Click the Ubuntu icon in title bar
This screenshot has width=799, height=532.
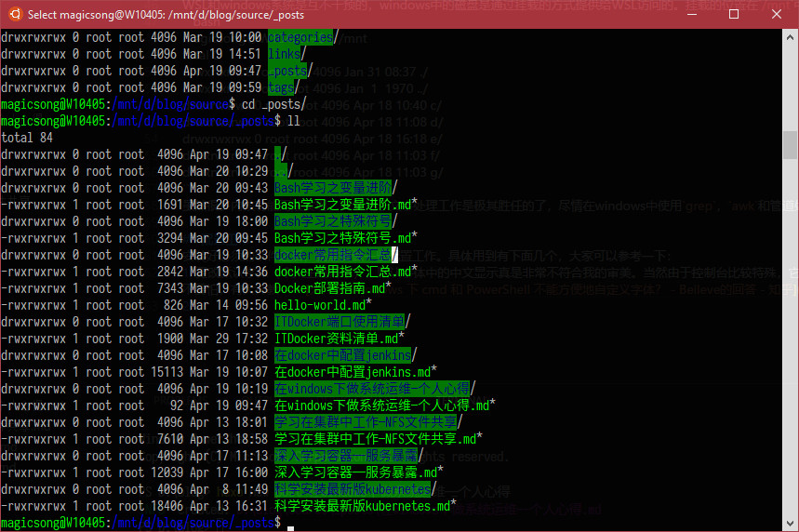point(13,14)
